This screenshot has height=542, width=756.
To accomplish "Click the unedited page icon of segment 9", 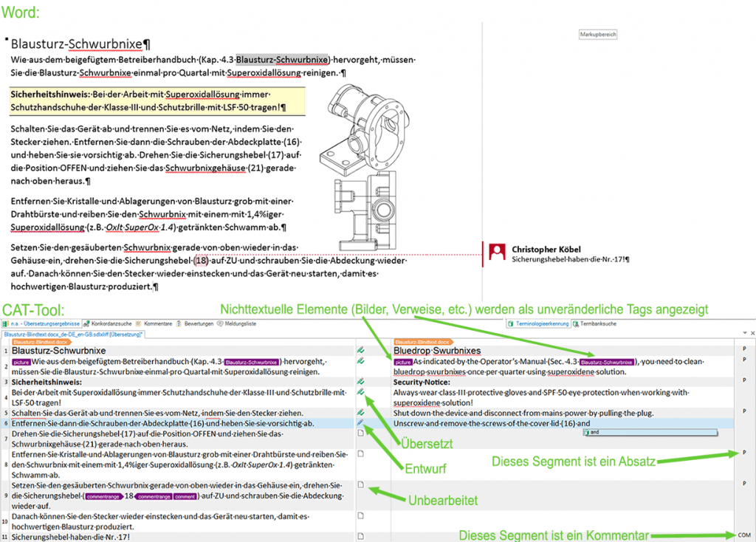I will (x=360, y=485).
